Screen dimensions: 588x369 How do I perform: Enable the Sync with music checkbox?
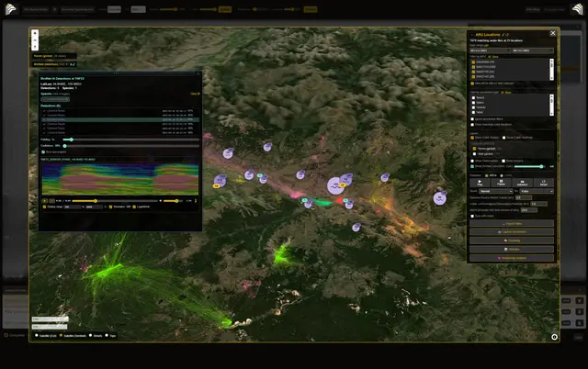tap(472, 216)
